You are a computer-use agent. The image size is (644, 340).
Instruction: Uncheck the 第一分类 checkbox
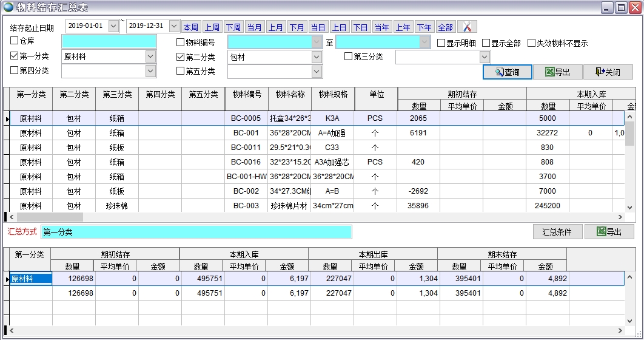[x=15, y=56]
